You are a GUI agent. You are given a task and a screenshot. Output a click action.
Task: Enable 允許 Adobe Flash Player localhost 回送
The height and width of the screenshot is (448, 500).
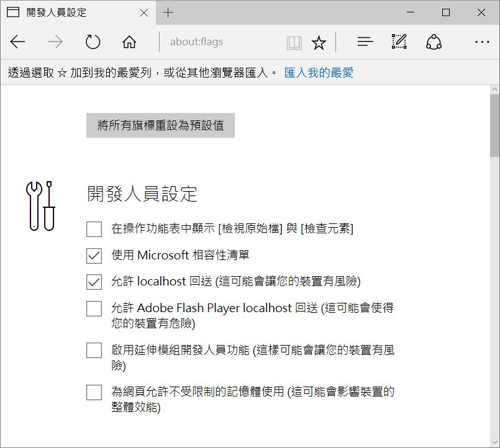pos(94,308)
